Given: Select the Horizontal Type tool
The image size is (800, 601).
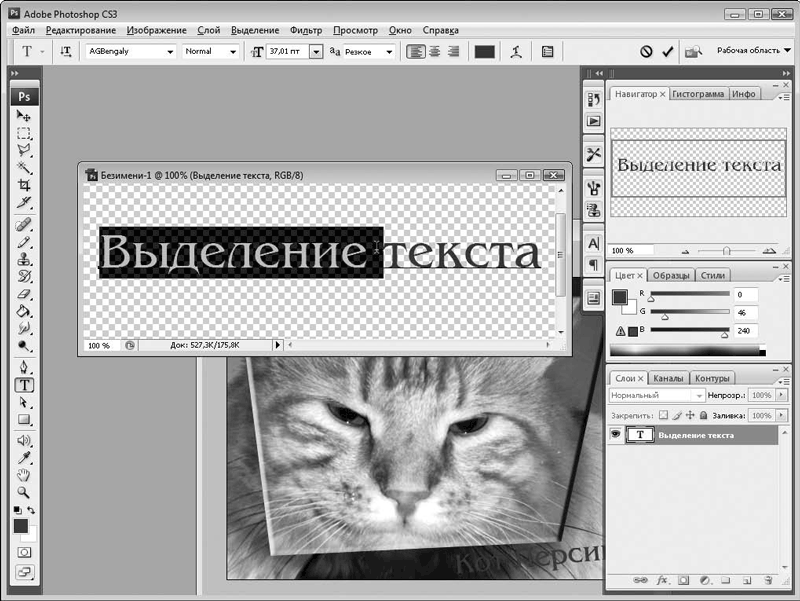Looking at the screenshot, I should coord(23,385).
